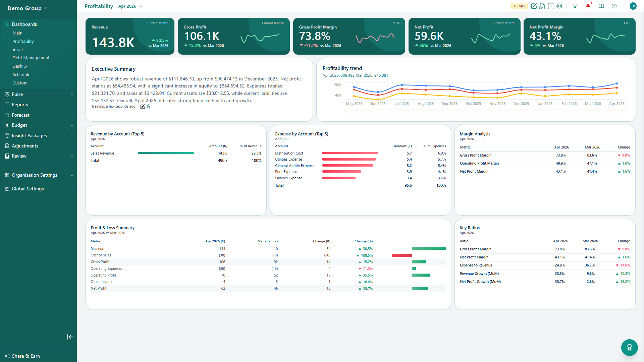644x362 pixels.
Task: Expand the Forecast menu chevron
Action: [x=72, y=115]
